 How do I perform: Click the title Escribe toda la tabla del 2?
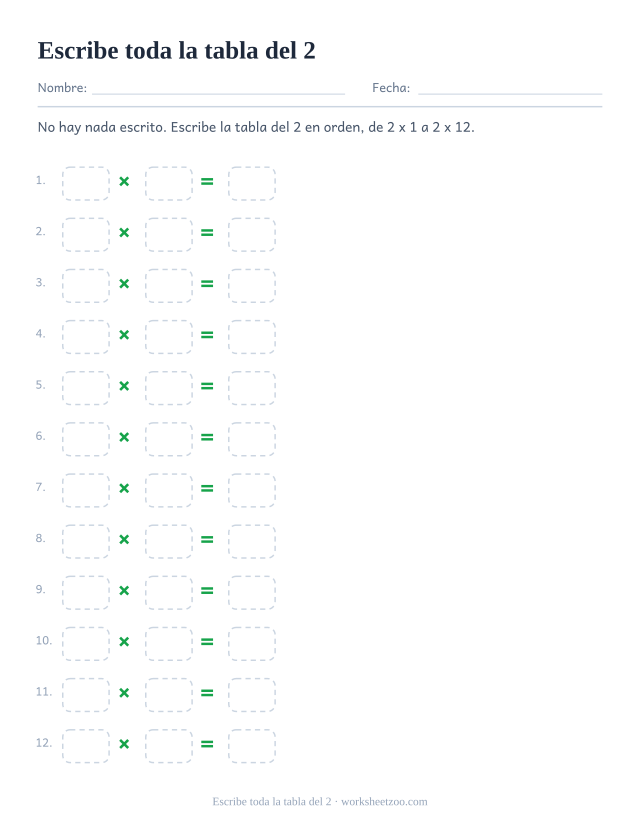pyautogui.click(x=177, y=51)
